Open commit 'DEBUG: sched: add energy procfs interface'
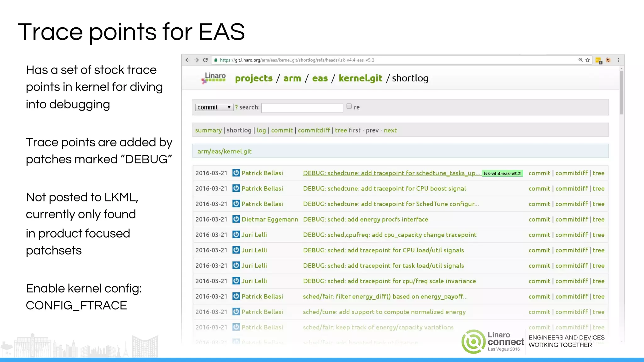Viewport: 644px width, 362px height. 365,219
